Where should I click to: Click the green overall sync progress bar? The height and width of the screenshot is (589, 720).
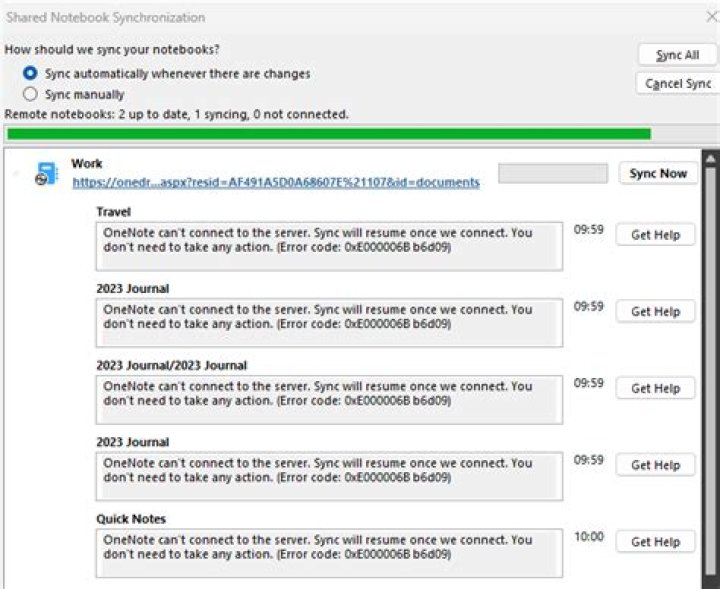329,134
